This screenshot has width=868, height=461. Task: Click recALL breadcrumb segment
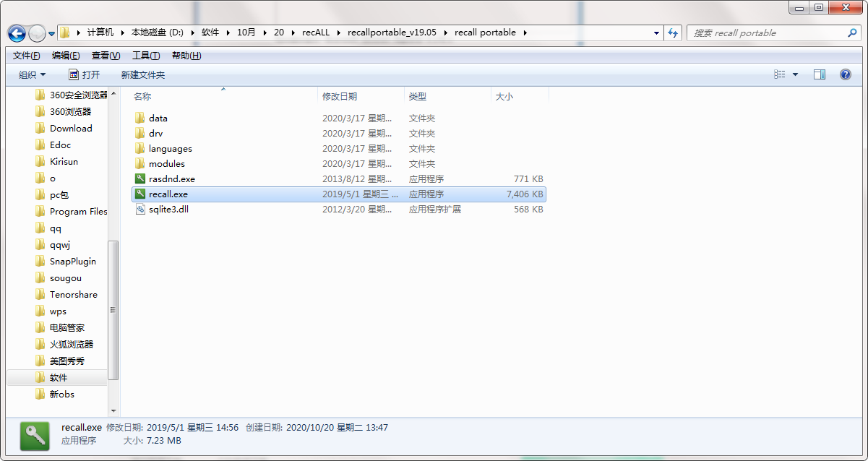[315, 33]
